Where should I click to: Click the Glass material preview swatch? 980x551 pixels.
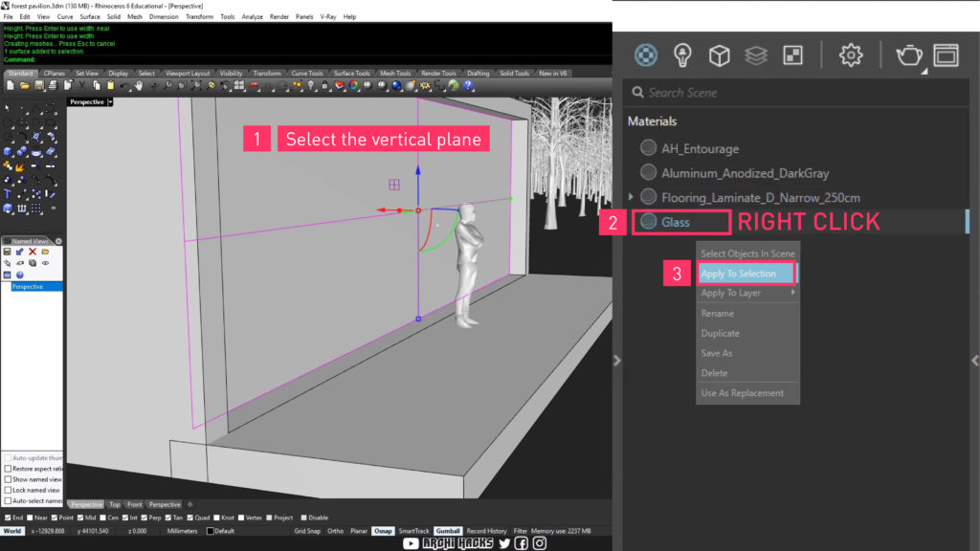[649, 222]
